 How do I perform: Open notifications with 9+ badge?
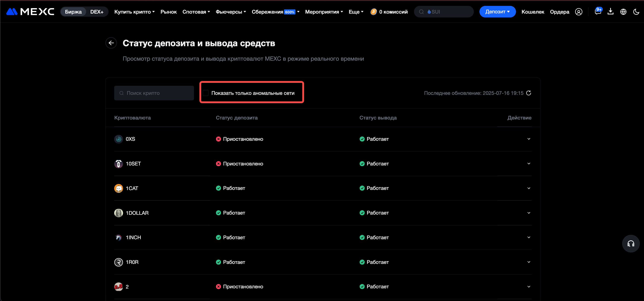tap(598, 12)
